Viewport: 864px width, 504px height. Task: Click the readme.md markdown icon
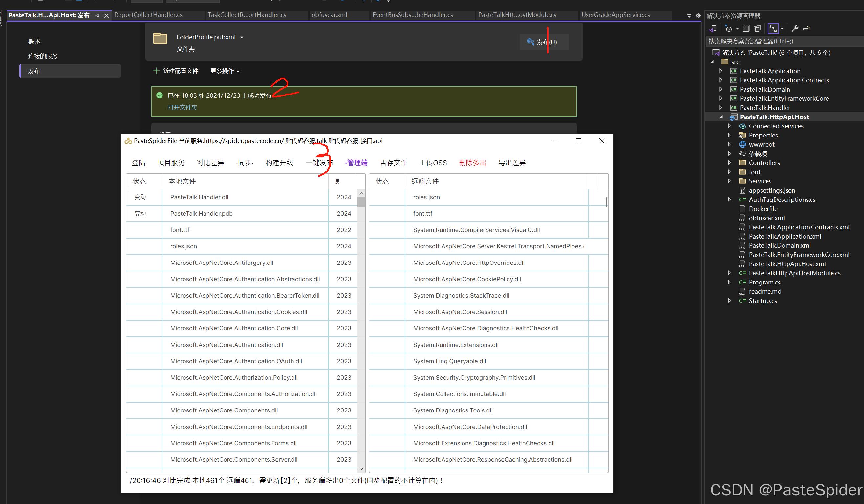click(742, 292)
